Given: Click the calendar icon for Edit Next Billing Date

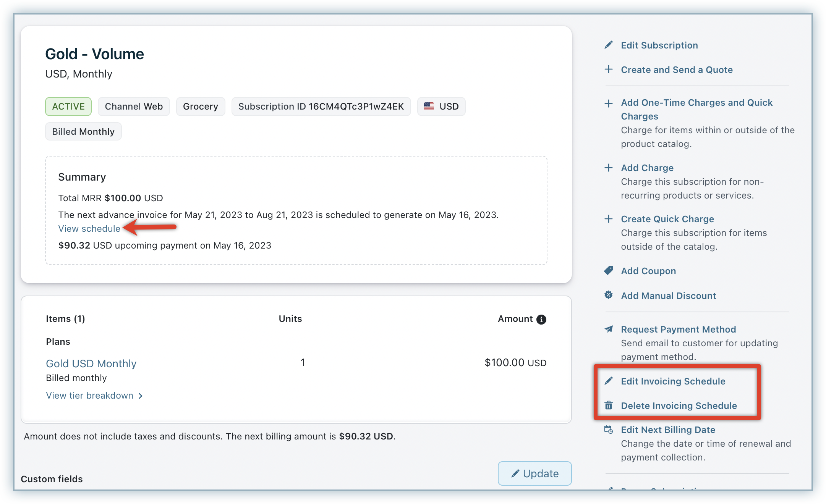Looking at the screenshot, I should click(x=609, y=430).
